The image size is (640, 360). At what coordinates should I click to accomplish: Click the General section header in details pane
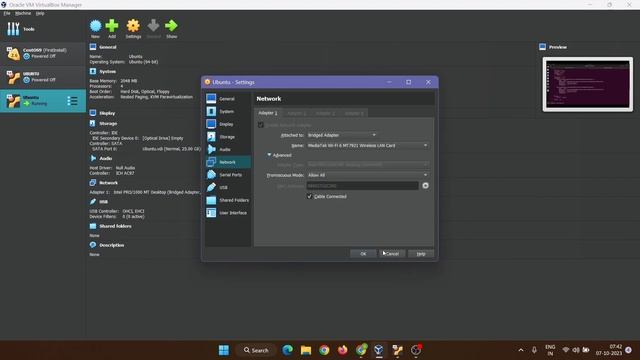click(108, 47)
